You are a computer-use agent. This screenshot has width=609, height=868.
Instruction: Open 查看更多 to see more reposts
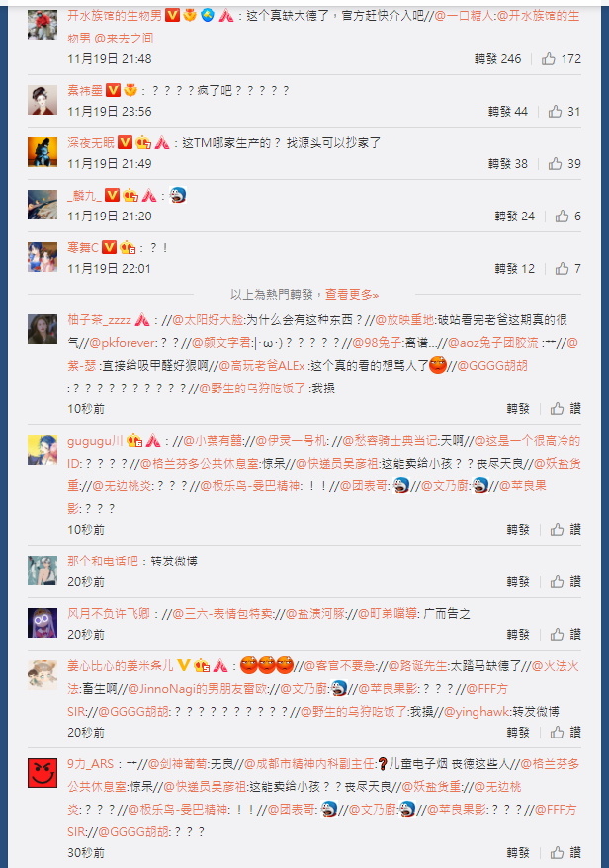(x=352, y=294)
